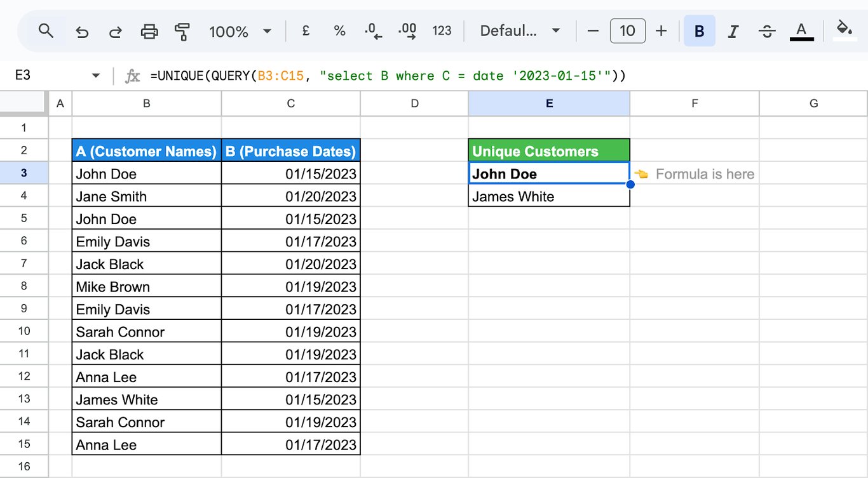The image size is (868, 478).
Task: Open the search menus magnifier icon
Action: point(46,30)
